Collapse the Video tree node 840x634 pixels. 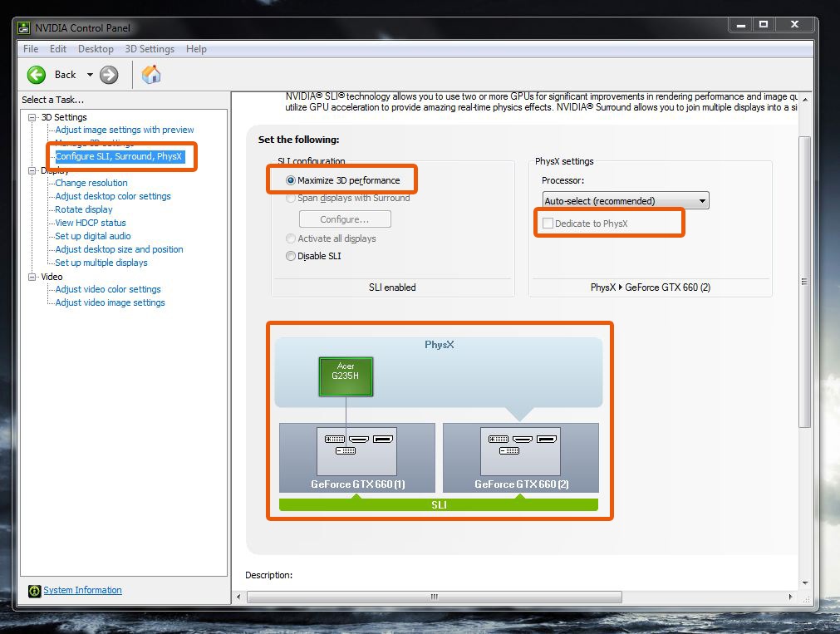[32, 277]
